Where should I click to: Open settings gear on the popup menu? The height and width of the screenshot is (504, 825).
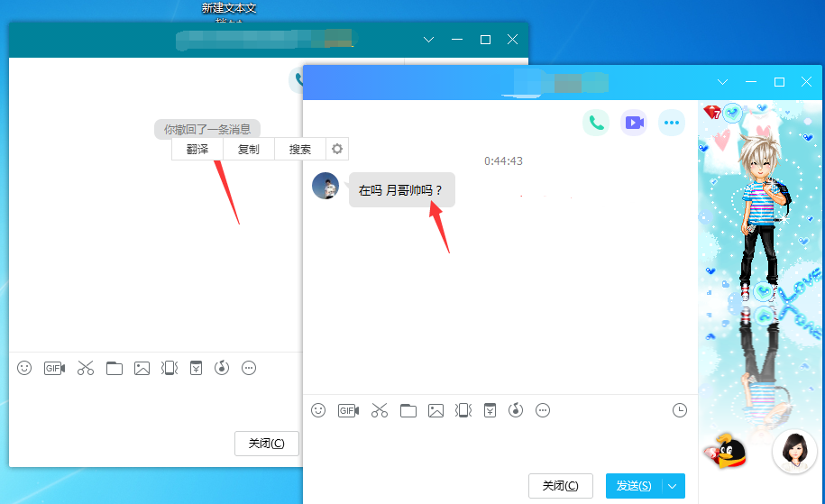(337, 149)
